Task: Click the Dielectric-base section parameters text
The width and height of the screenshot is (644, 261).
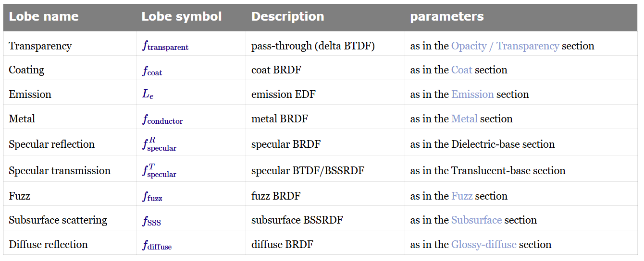Action: pos(503,144)
